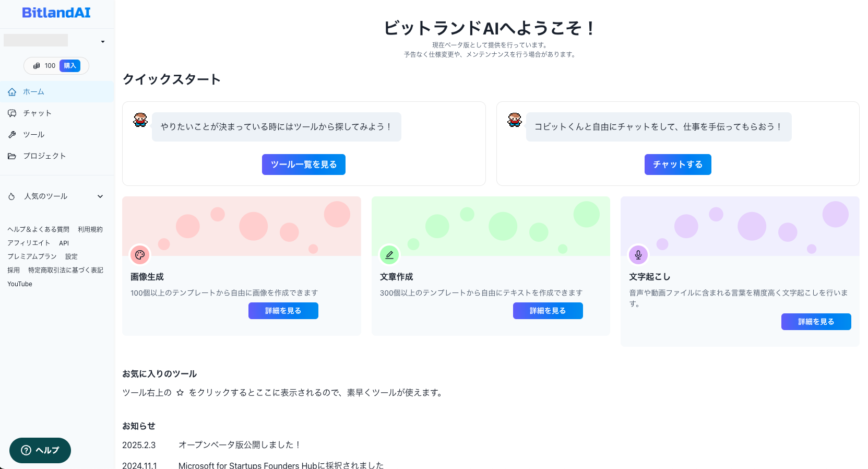
Task: Click 詳細を見る under 文字起こし
Action: pyautogui.click(x=816, y=322)
